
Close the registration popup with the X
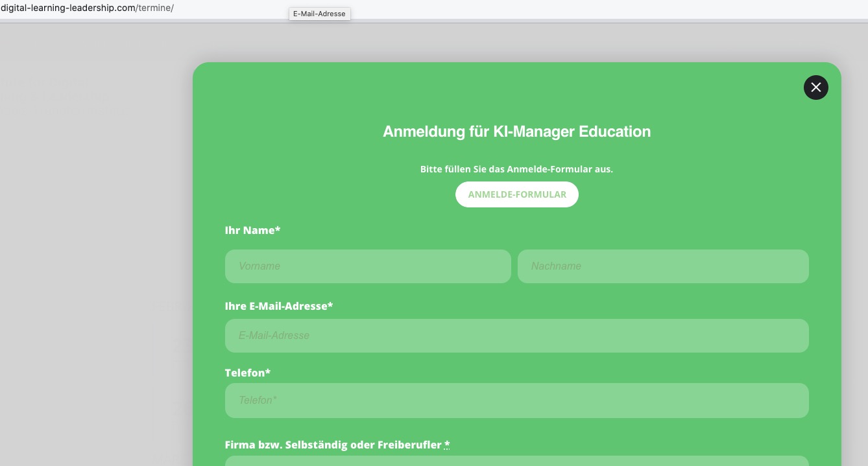[815, 87]
